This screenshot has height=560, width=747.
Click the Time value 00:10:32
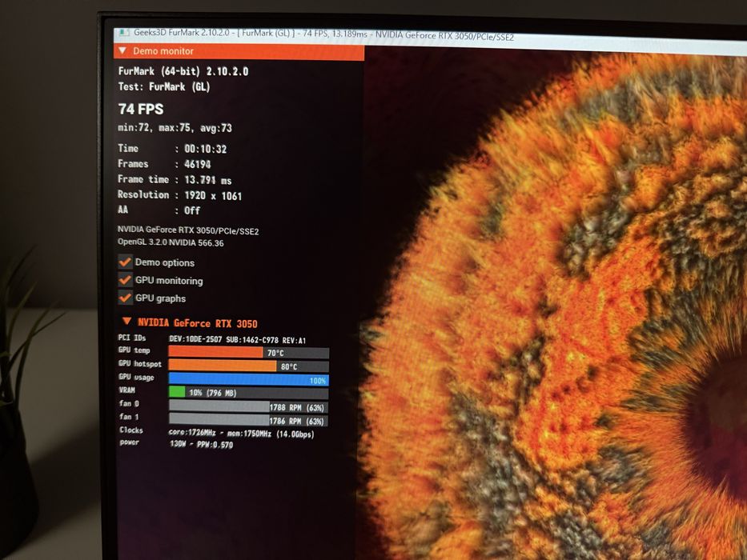click(x=205, y=149)
